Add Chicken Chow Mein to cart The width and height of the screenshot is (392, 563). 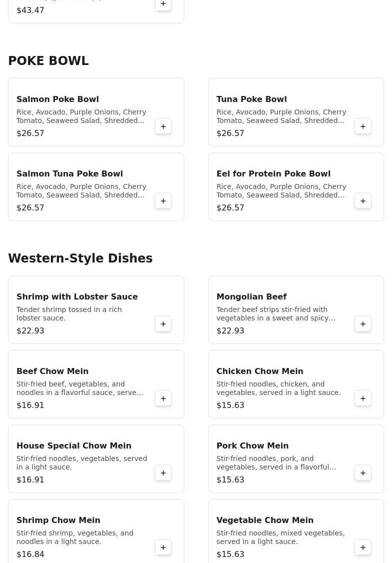363,398
